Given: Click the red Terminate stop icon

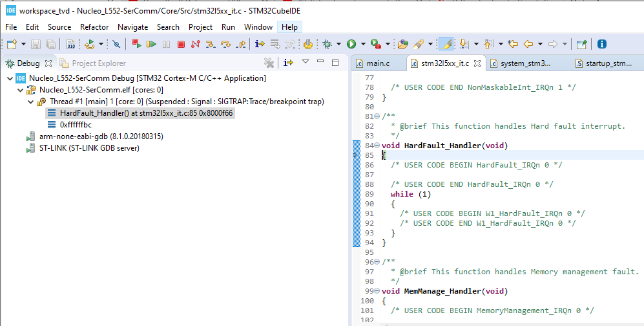Looking at the screenshot, I should tap(181, 44).
